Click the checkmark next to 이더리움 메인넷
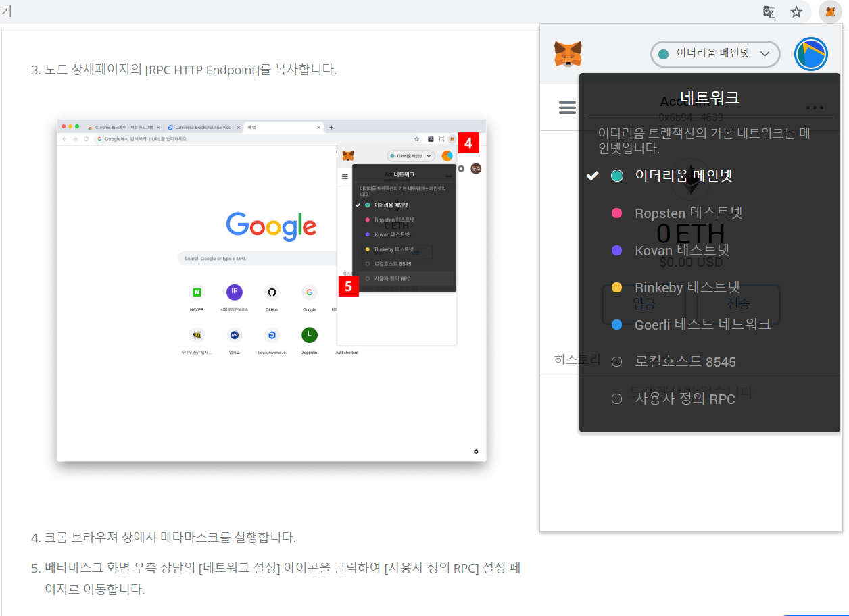 point(592,176)
